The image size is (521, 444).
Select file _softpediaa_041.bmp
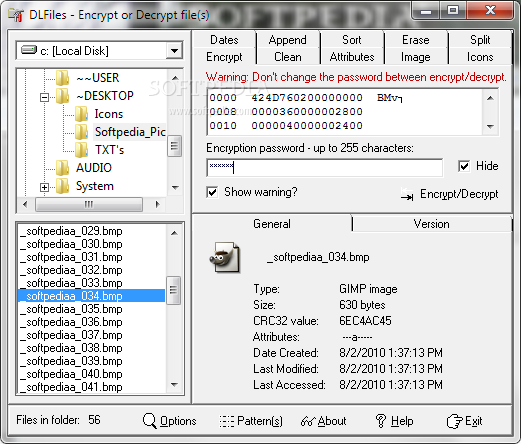pos(91,387)
